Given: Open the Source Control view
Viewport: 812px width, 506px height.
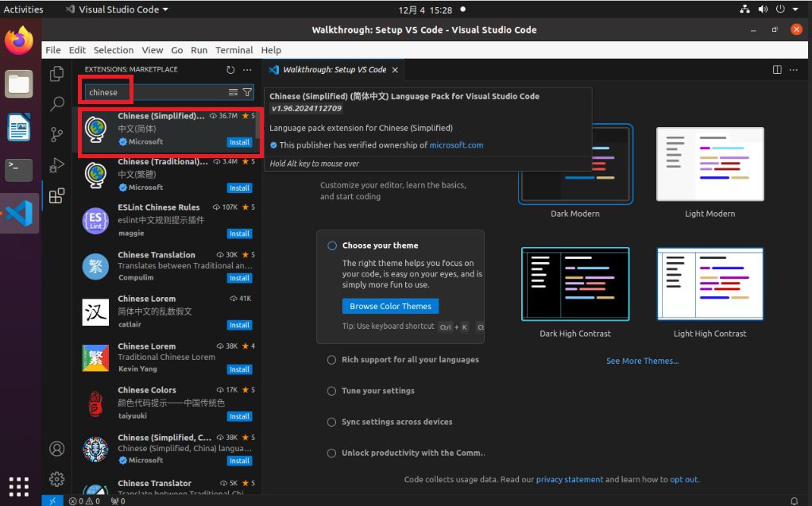Looking at the screenshot, I should coord(57,135).
